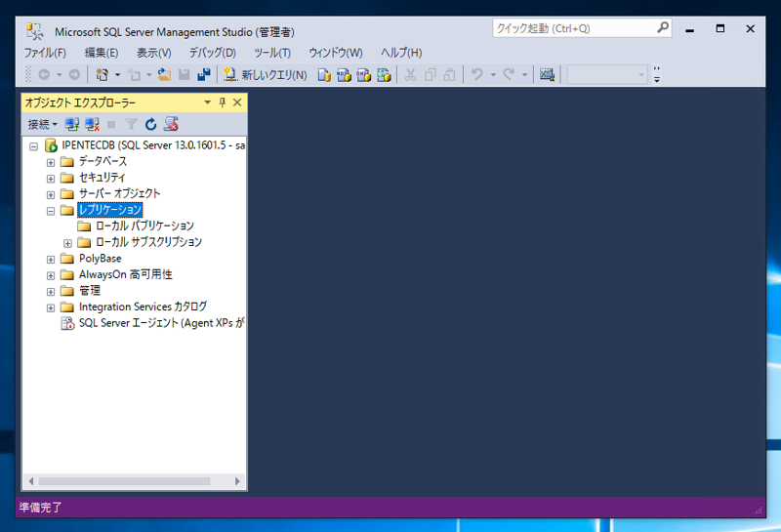Screen dimensions: 781x532
Task: Open the ヘルプ(H) menu
Action: [401, 53]
